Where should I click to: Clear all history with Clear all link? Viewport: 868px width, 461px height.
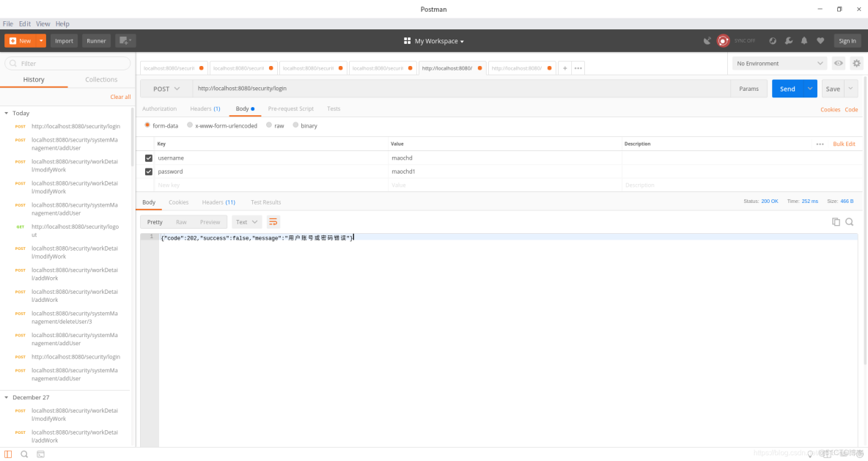pyautogui.click(x=119, y=96)
